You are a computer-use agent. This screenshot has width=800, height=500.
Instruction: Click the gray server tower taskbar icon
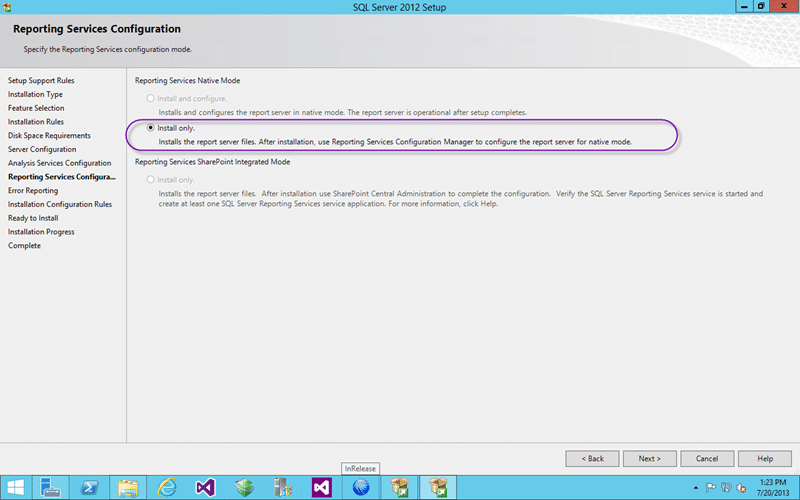pyautogui.click(x=283, y=488)
